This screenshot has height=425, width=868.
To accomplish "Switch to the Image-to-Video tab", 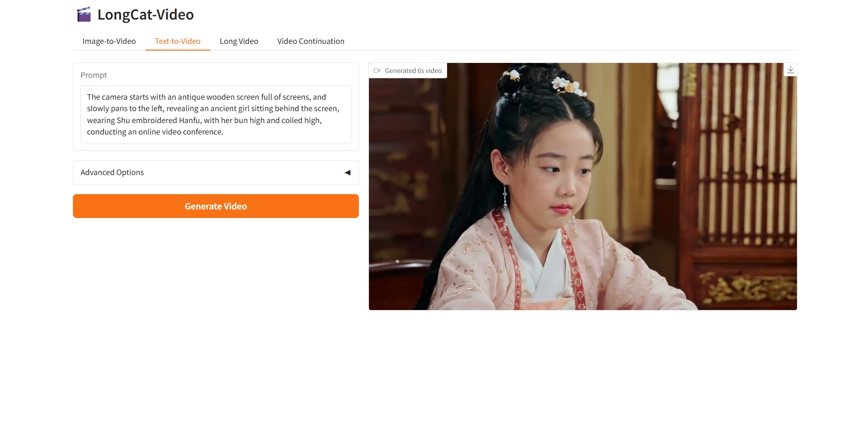I will click(x=109, y=41).
